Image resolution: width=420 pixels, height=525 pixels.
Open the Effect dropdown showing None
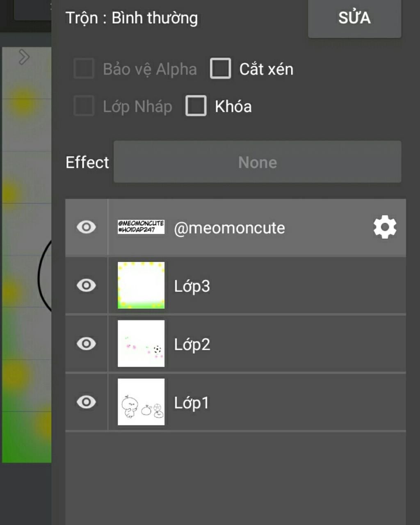257,162
